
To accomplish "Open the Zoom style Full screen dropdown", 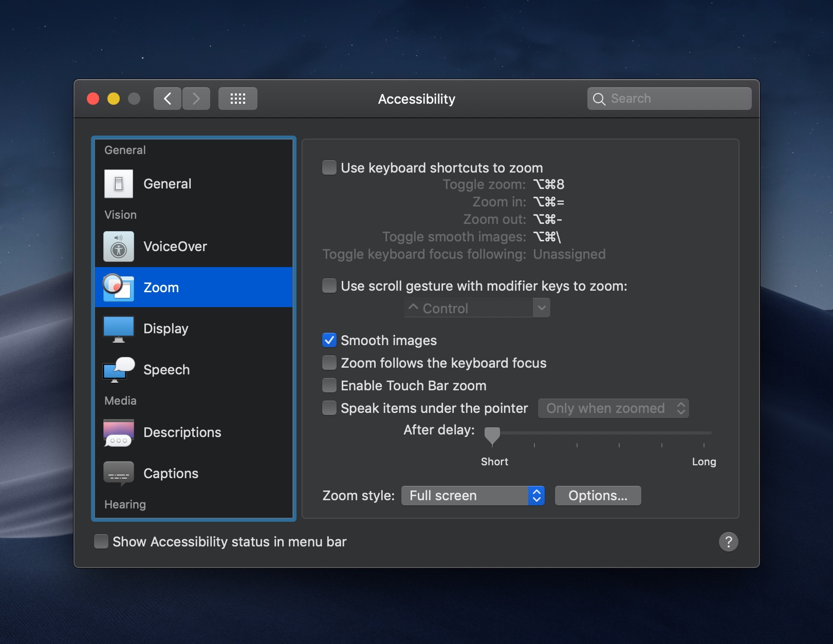I will click(473, 496).
